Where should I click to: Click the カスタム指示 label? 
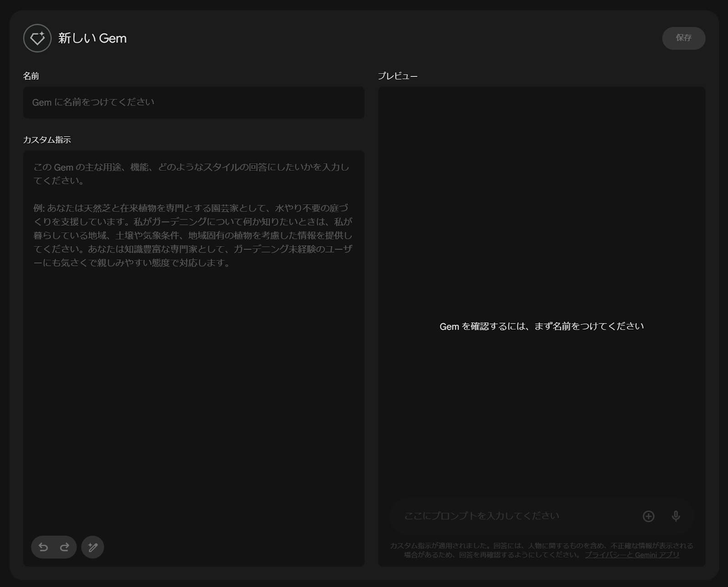pos(47,140)
